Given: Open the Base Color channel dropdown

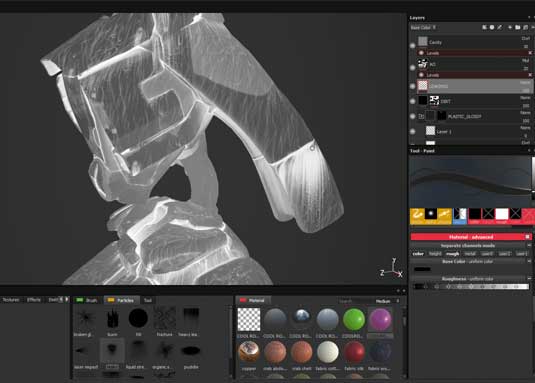Looking at the screenshot, I should [x=423, y=27].
